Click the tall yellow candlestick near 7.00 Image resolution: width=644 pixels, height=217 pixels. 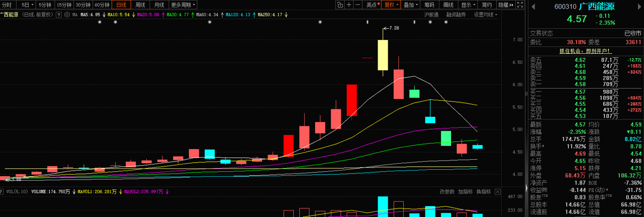pyautogui.click(x=383, y=55)
